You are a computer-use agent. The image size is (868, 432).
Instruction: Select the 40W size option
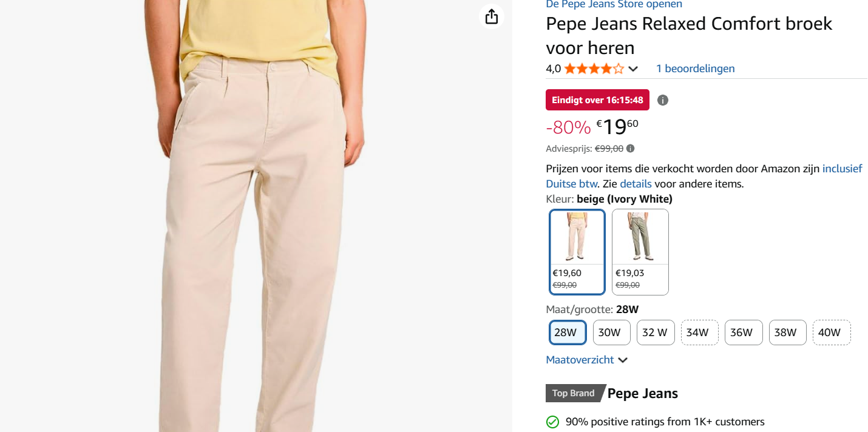tap(831, 332)
